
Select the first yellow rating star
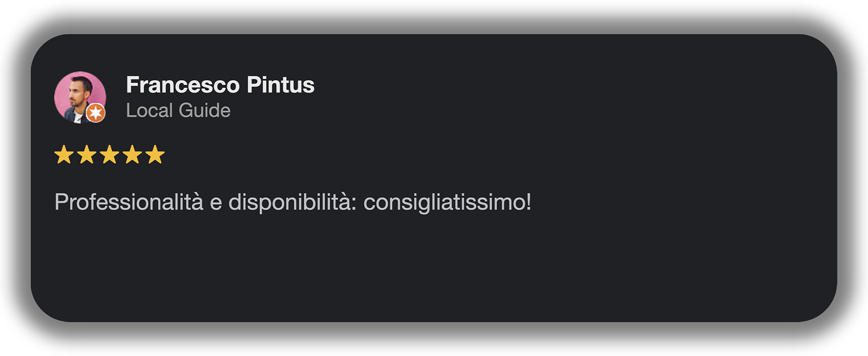(x=64, y=155)
